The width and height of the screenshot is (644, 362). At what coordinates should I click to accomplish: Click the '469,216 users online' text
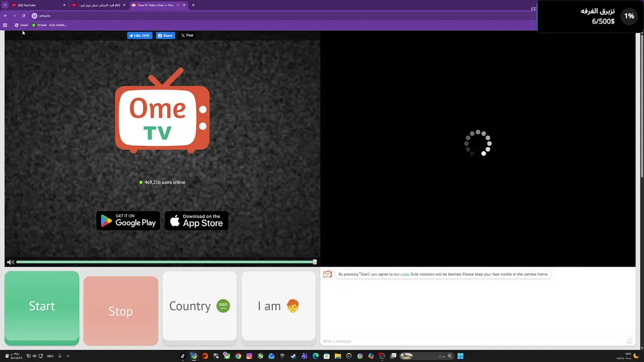point(165,182)
